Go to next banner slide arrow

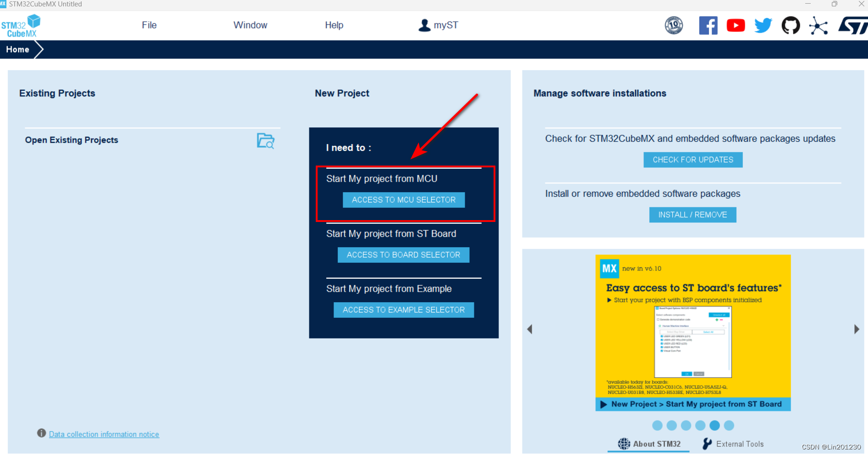click(857, 329)
